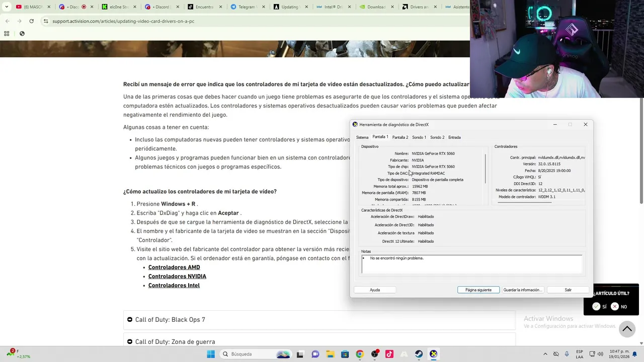This screenshot has width=644, height=362.
Task: Open the Controladores NVIDIA link
Action: click(177, 277)
